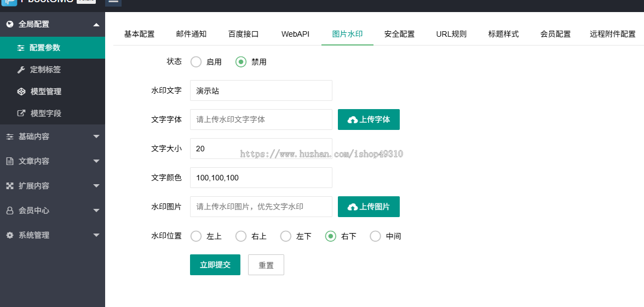Click the PbootCMS logo icon
The height and width of the screenshot is (307, 644).
tap(9, 2)
